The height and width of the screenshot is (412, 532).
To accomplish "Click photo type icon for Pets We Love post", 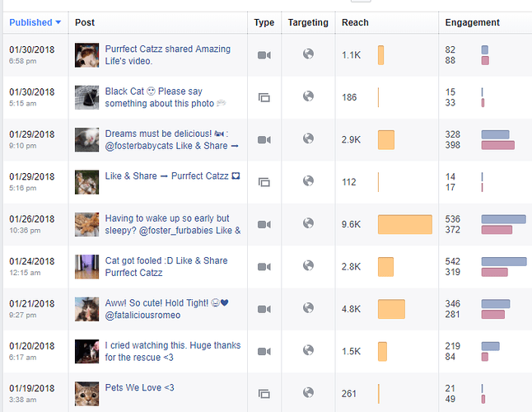I will click(264, 394).
